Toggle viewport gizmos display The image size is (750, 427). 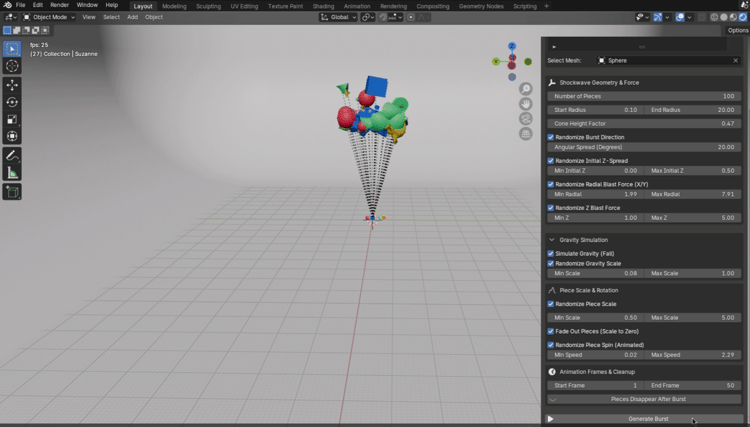point(658,17)
